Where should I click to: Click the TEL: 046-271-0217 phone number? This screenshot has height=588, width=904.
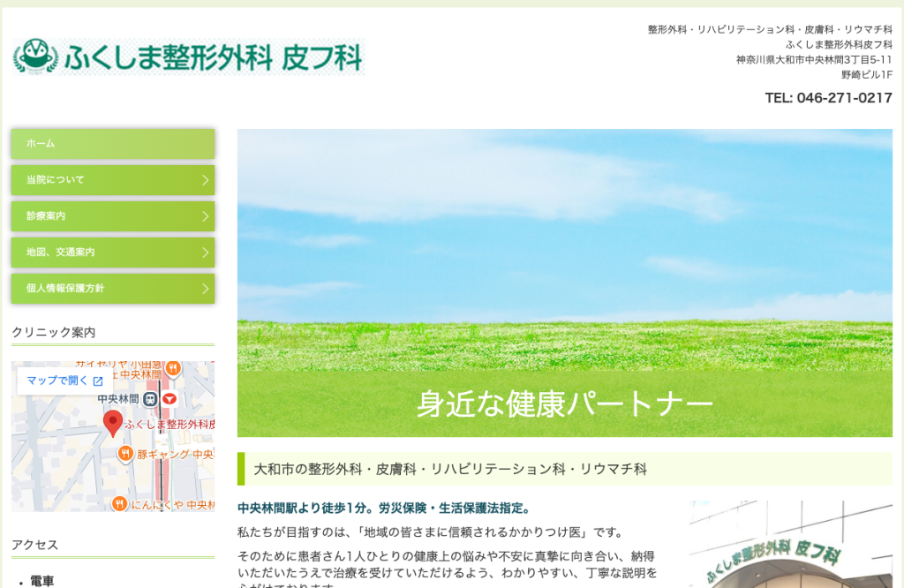click(x=828, y=98)
